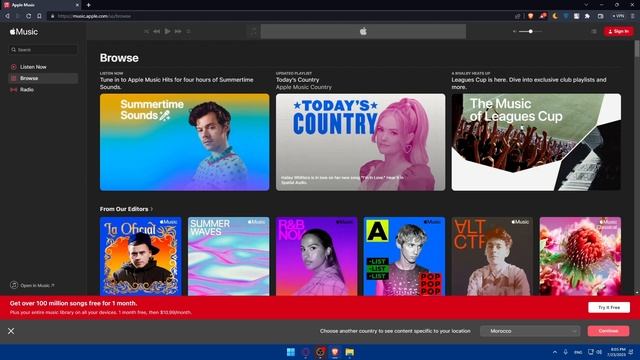Screen dimensions: 640x360
Task: Open the playing next queue icon
Action: pos(594,31)
